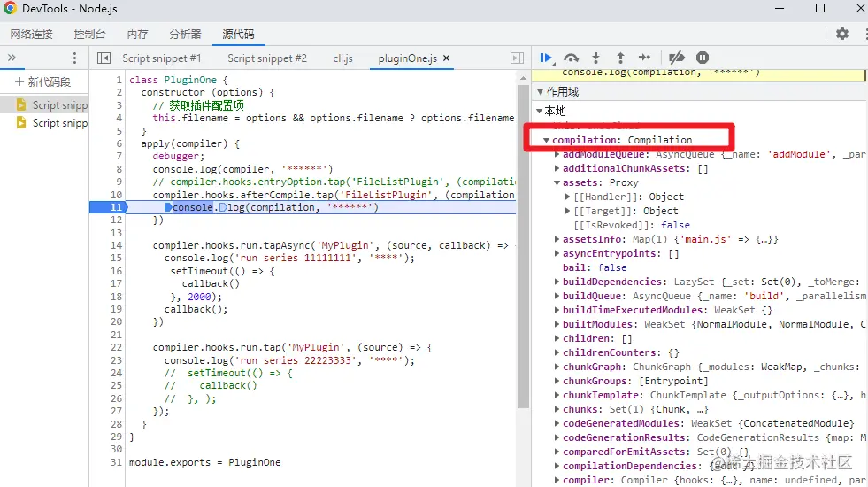Expand compiler property
The width and height of the screenshot is (868, 487).
click(x=557, y=480)
